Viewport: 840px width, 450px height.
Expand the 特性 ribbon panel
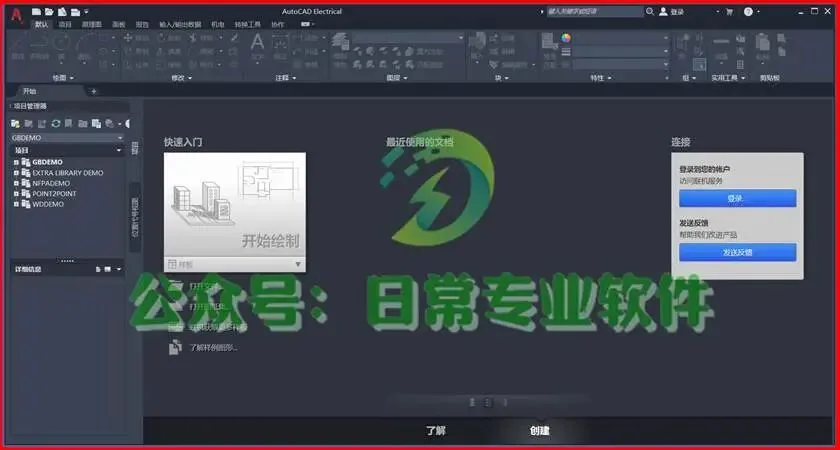tap(601, 78)
